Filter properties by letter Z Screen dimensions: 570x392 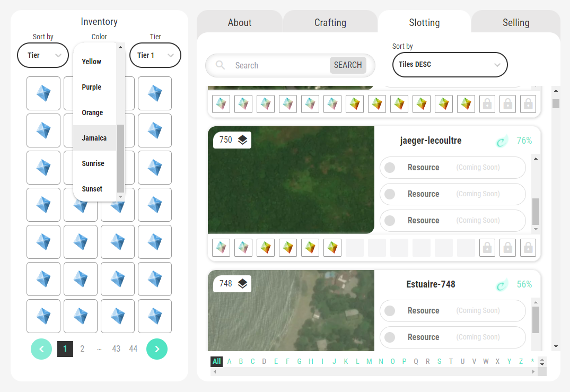(x=521, y=361)
